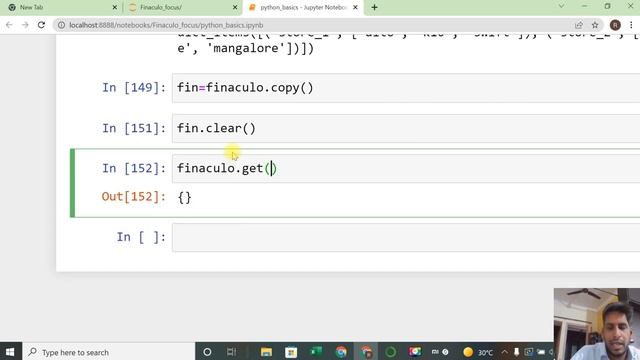Select the In [152] prompt label
The image size is (640, 360).
[134, 168]
